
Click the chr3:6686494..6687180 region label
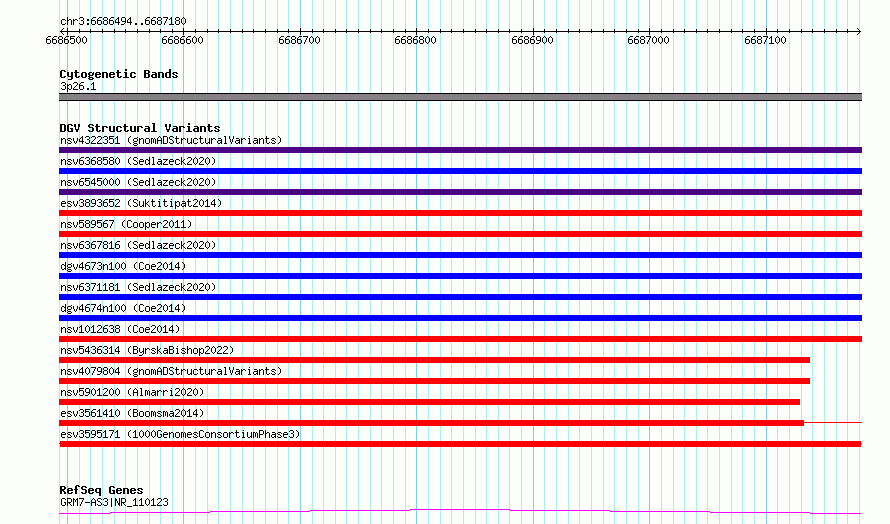point(123,21)
